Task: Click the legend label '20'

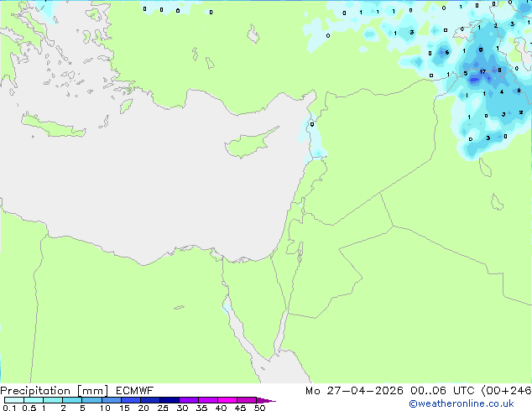Action: (x=143, y=408)
